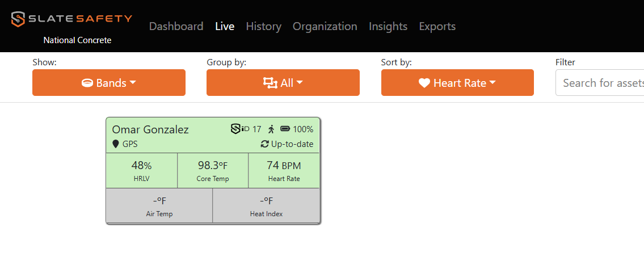Switch to the History tab

pyautogui.click(x=264, y=26)
